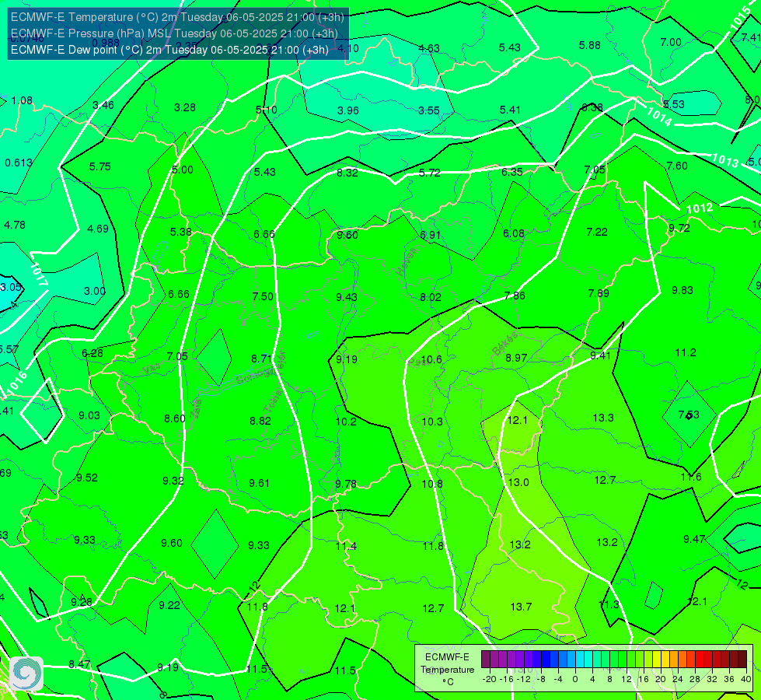
Task: Click the 3.00 temperature value
Action: tap(95, 291)
